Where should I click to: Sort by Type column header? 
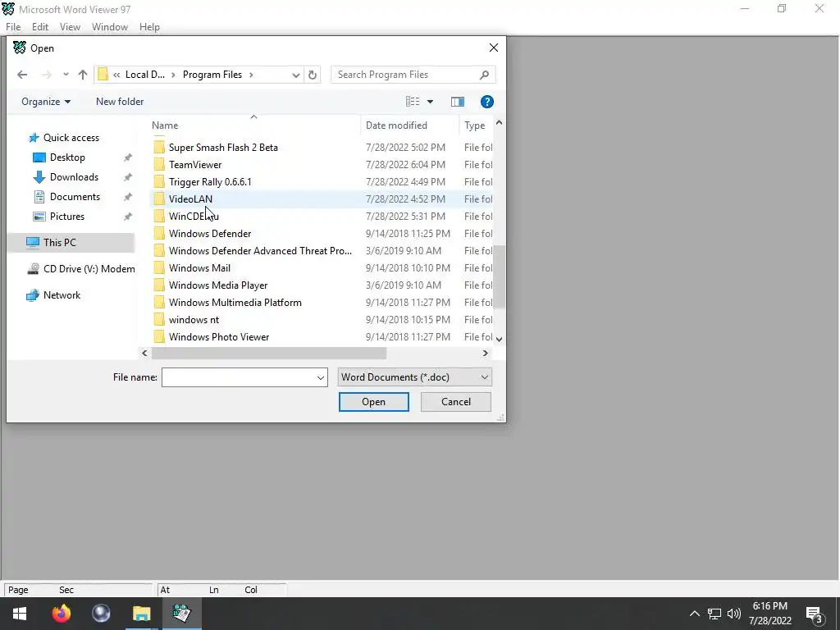pyautogui.click(x=475, y=126)
